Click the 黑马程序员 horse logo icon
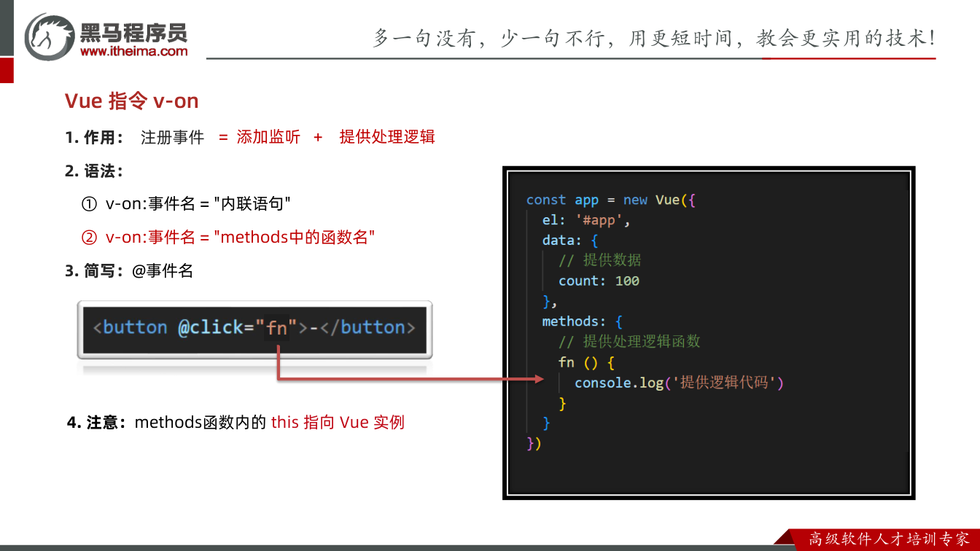 [x=50, y=36]
